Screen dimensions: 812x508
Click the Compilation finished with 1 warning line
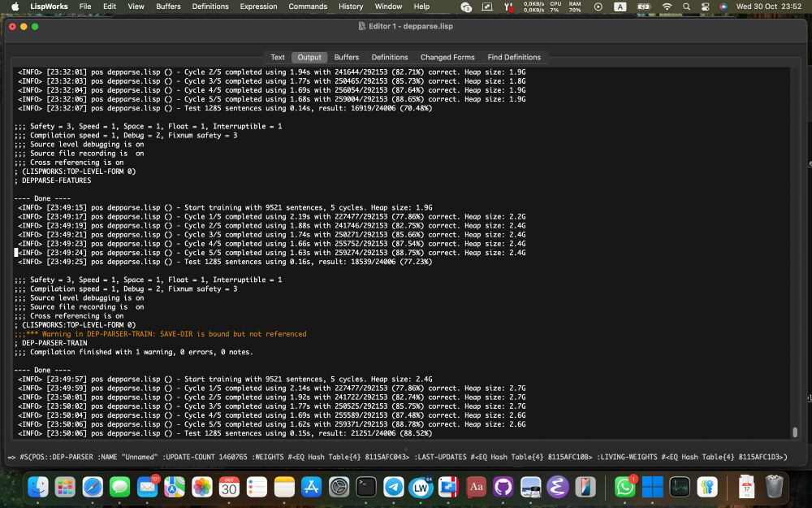click(x=134, y=352)
